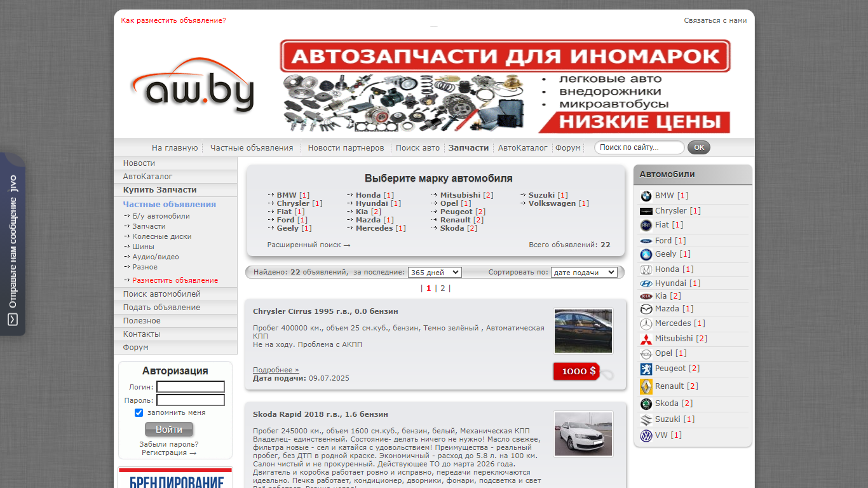Open 'Новости партнеров' menu item

pos(346,148)
